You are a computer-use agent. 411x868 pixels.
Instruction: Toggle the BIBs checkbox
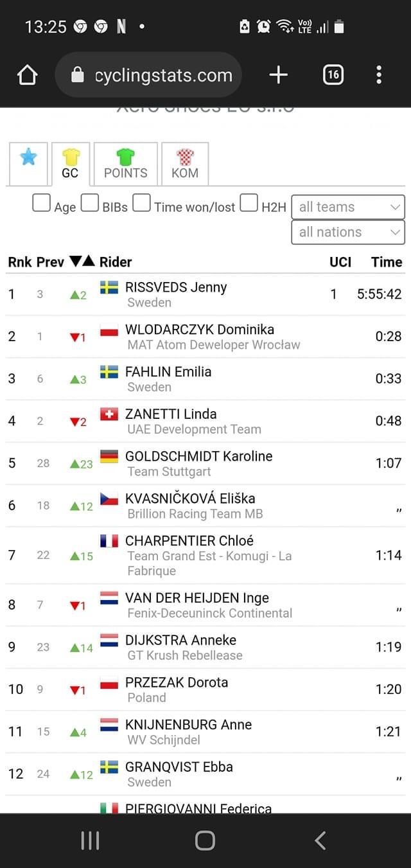[90, 203]
